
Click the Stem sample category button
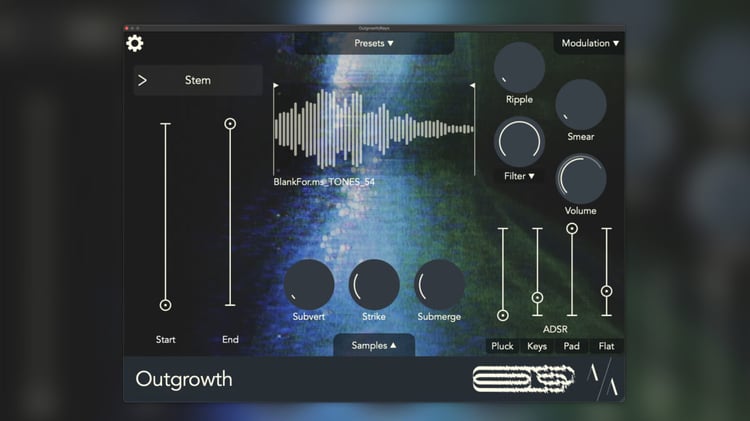198,80
